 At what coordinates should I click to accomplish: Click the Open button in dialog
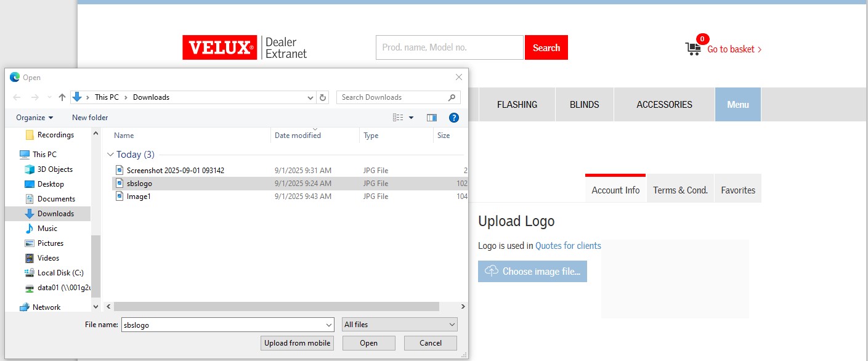pos(368,343)
